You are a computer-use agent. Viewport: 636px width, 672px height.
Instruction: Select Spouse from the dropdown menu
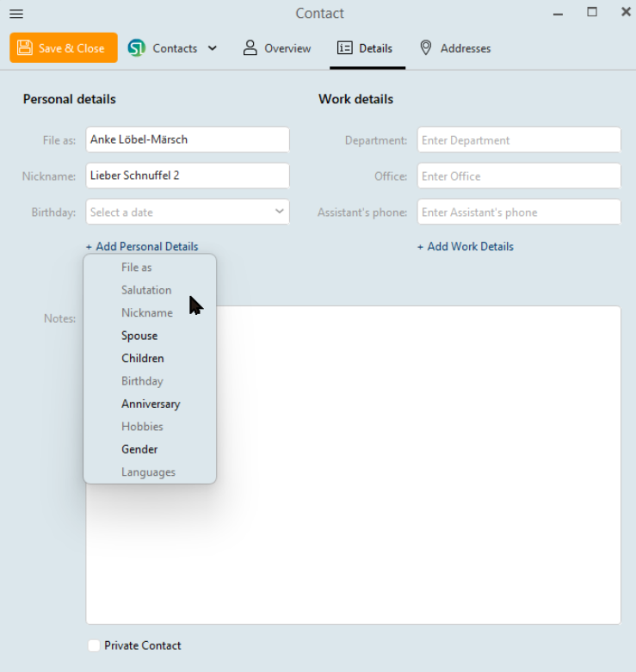(139, 336)
